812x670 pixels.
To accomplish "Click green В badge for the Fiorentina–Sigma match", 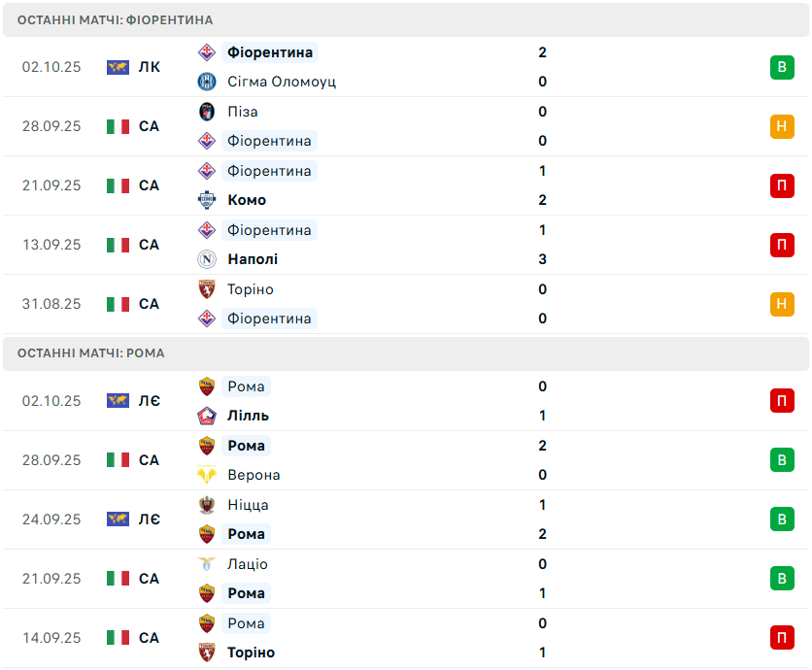I will coord(782,67).
